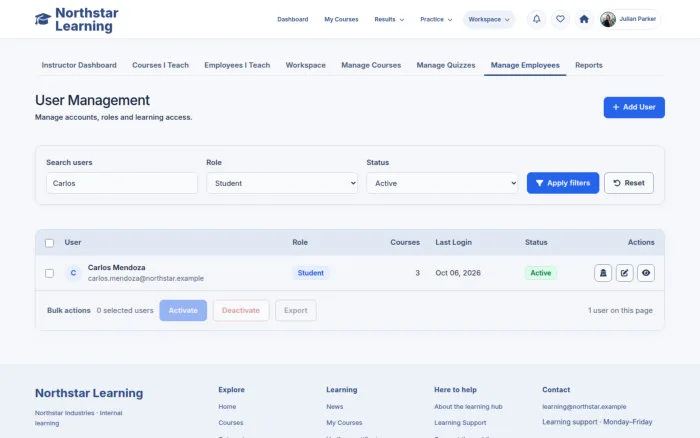Switch to the Reports tab

tap(589, 65)
